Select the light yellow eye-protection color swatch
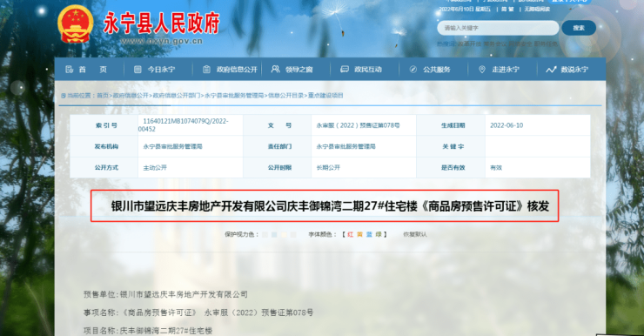This screenshot has height=336, width=644. (284, 234)
